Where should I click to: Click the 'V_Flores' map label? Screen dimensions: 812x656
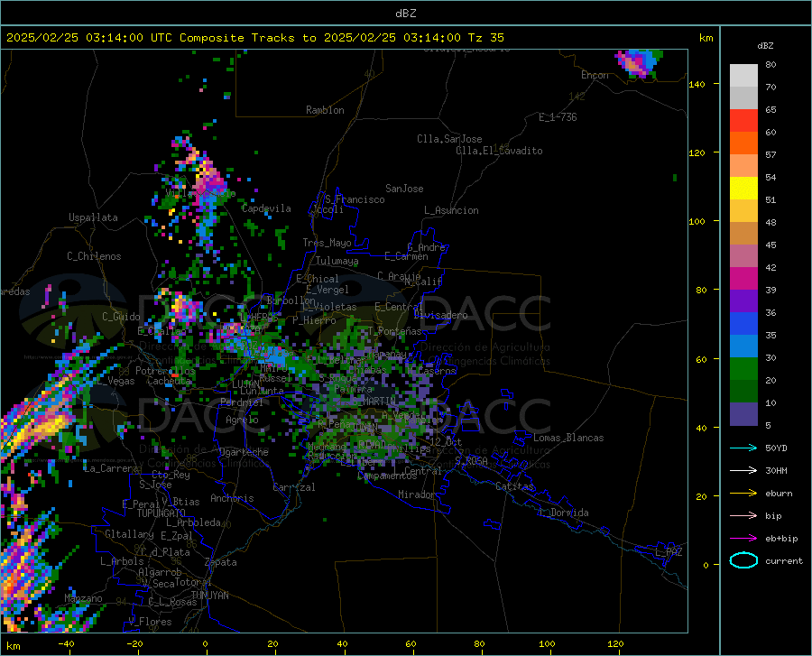(x=150, y=622)
